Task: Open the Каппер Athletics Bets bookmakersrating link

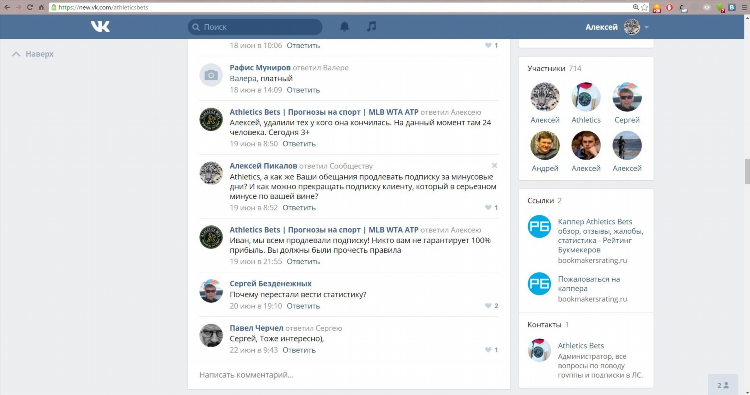Action: (600, 241)
